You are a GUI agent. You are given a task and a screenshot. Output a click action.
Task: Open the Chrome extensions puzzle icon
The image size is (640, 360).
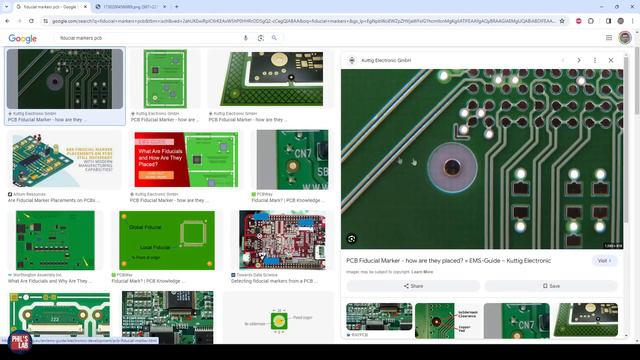point(591,21)
